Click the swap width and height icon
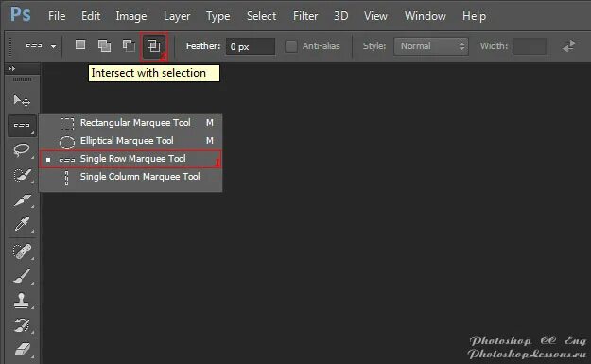Viewport: 591px width, 364px height. (568, 46)
